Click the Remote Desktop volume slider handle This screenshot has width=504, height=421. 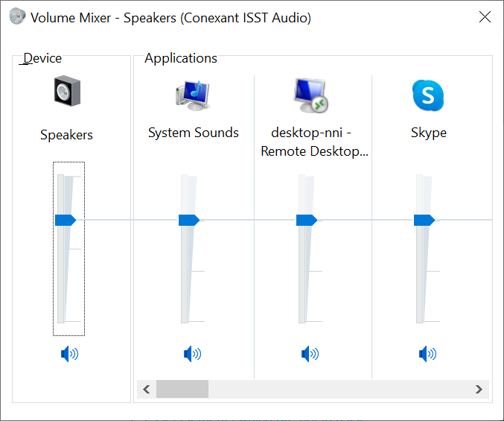(306, 220)
